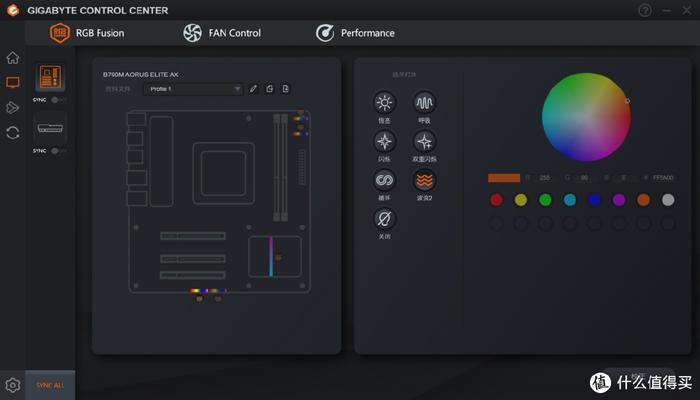
Task: Open help with the question mark icon
Action: click(x=645, y=10)
